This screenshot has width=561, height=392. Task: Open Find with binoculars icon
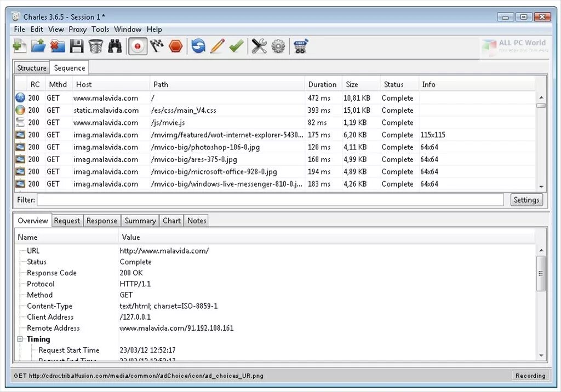[x=115, y=47]
